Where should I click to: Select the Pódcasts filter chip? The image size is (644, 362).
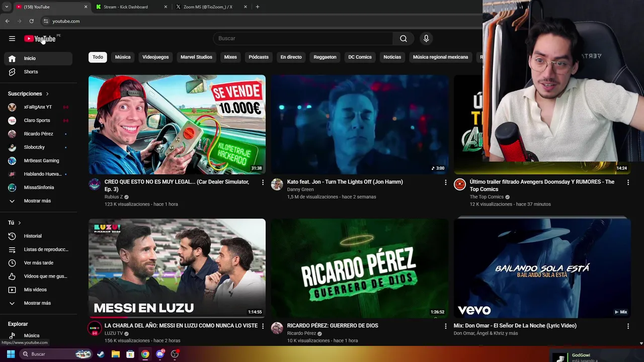(259, 57)
